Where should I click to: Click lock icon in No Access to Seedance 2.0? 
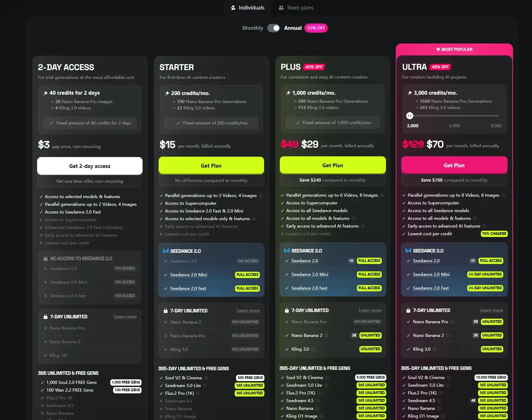[x=46, y=258]
